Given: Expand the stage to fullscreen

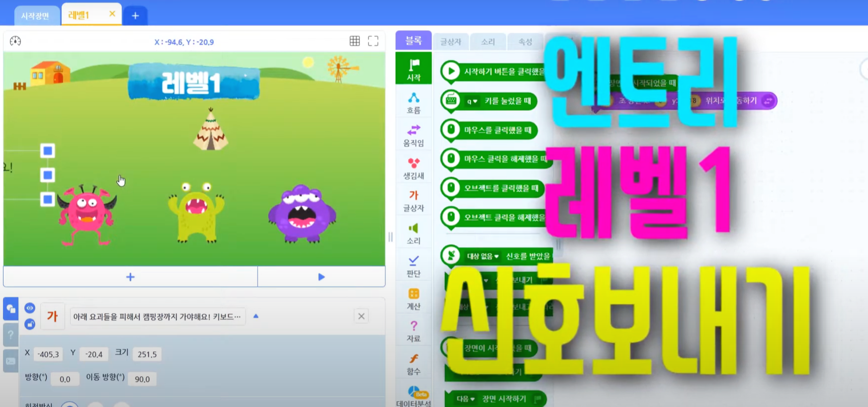Looking at the screenshot, I should pos(373,41).
